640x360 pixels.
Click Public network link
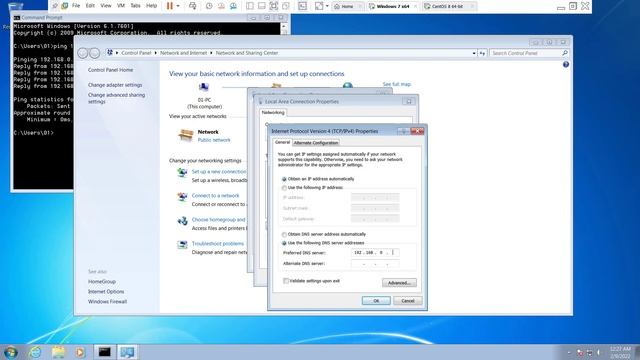click(x=214, y=140)
